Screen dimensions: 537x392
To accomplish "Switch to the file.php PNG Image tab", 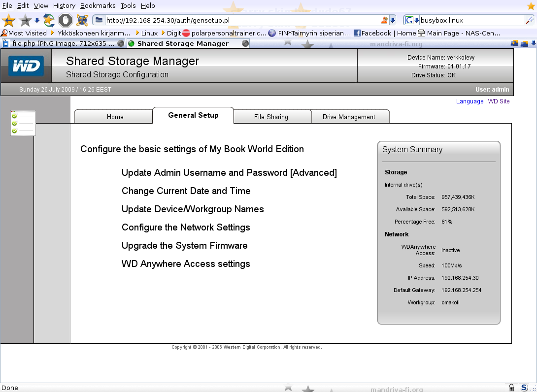I will [64, 43].
